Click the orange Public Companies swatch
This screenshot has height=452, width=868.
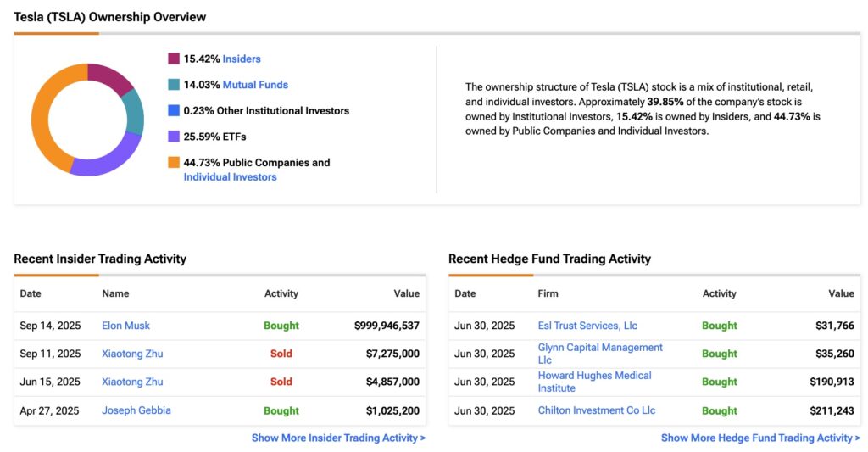[174, 162]
